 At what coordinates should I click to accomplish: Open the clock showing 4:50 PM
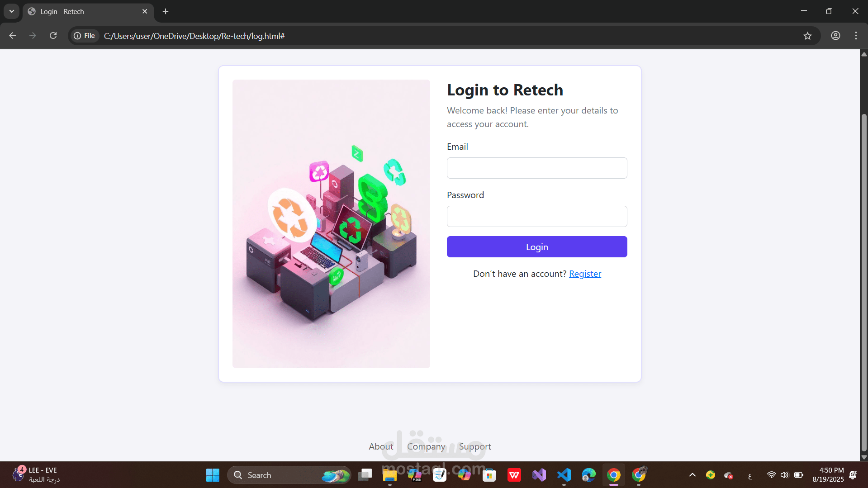pyautogui.click(x=828, y=475)
